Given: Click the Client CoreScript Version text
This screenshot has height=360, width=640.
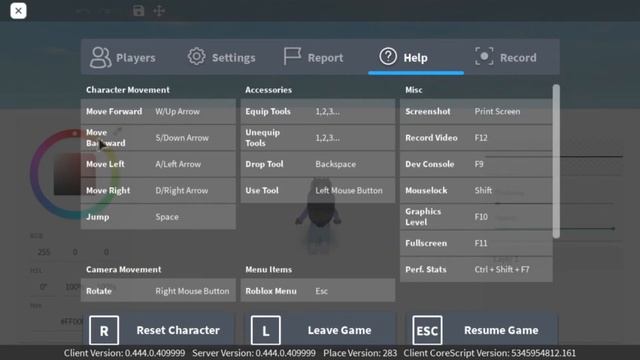Looking at the screenshot, I should click(x=490, y=353).
